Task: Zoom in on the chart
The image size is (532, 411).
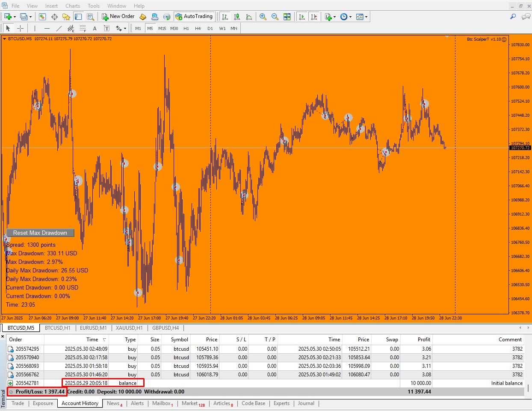Action: coord(263,17)
